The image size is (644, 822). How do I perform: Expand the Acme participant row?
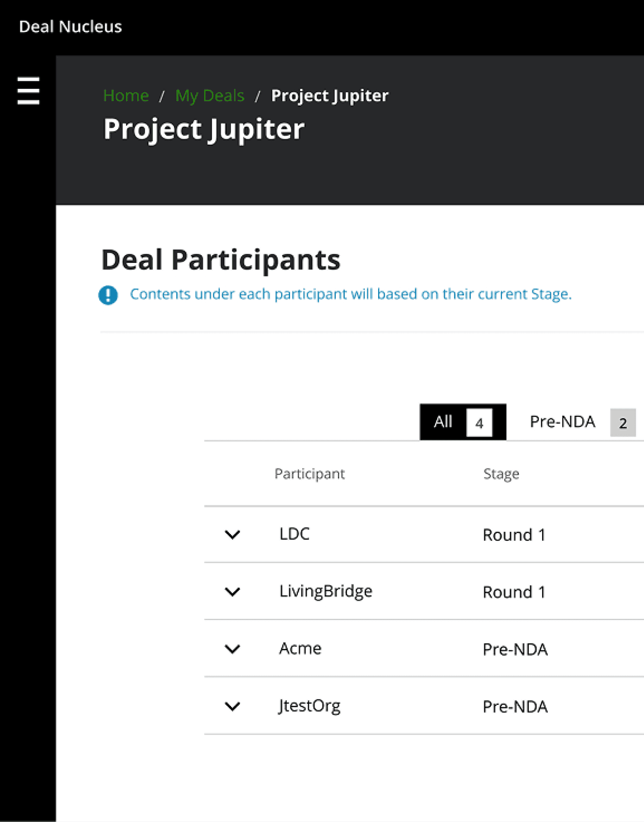(233, 649)
